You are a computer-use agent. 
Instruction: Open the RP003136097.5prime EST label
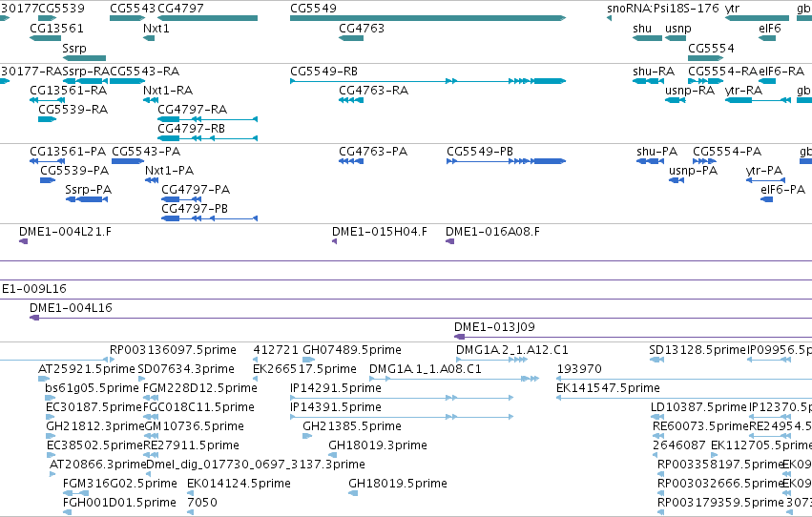click(x=173, y=350)
